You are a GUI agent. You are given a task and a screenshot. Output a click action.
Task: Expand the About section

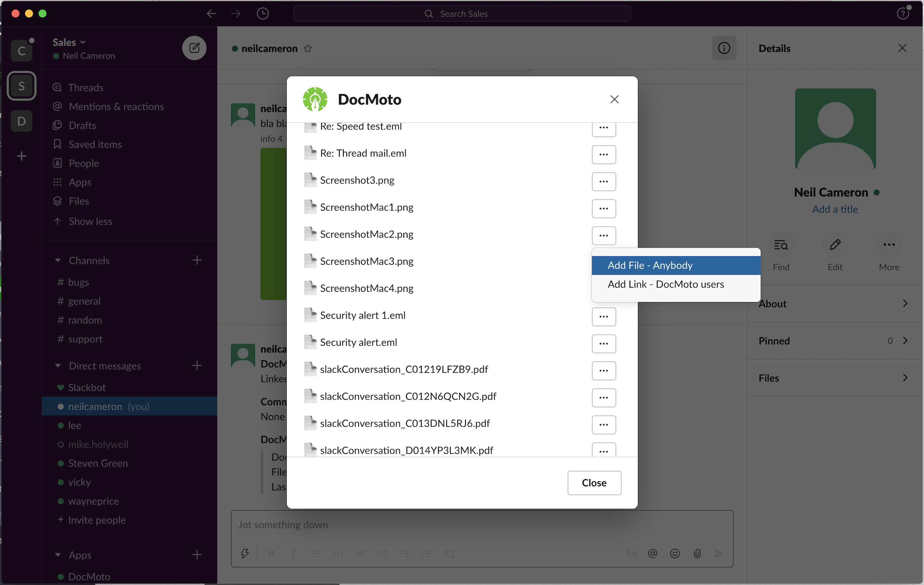click(x=835, y=304)
